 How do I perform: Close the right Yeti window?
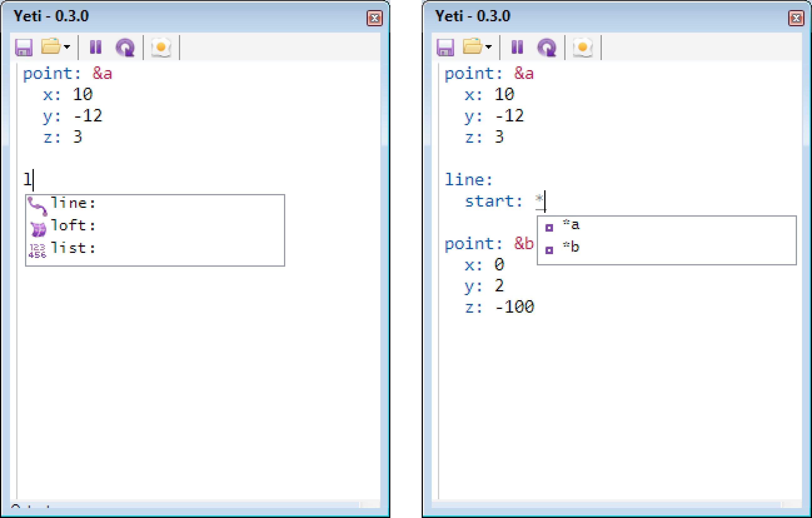point(796,18)
